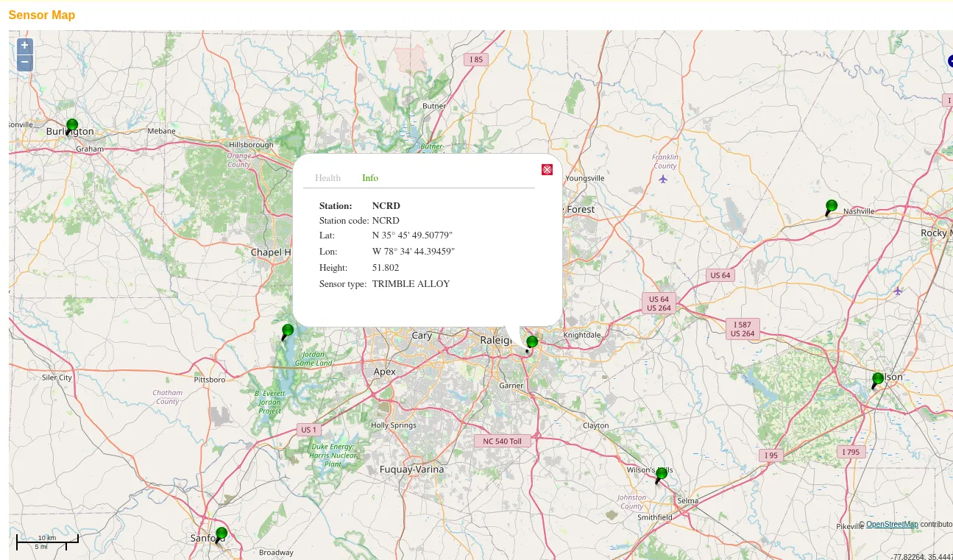
Task: Click the Holly Springs label
Action: click(394, 425)
